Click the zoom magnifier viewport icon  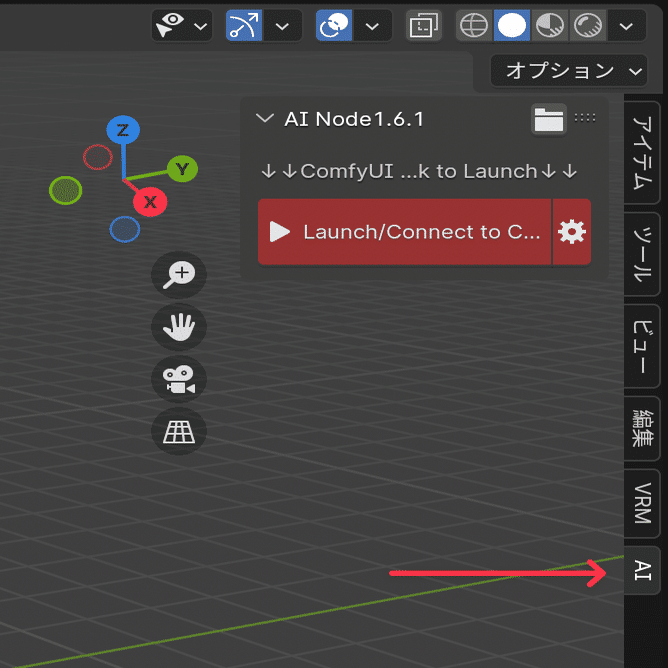tap(179, 274)
